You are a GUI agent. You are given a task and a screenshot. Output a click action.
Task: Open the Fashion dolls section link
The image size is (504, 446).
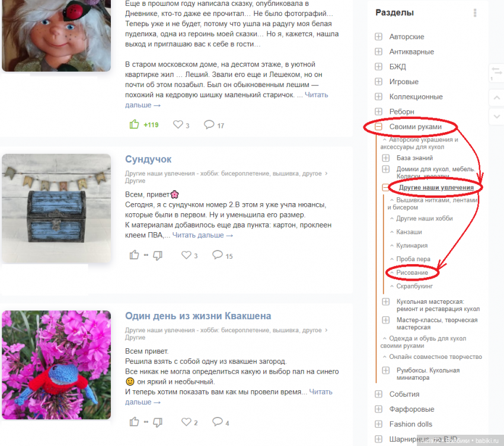[x=410, y=424]
